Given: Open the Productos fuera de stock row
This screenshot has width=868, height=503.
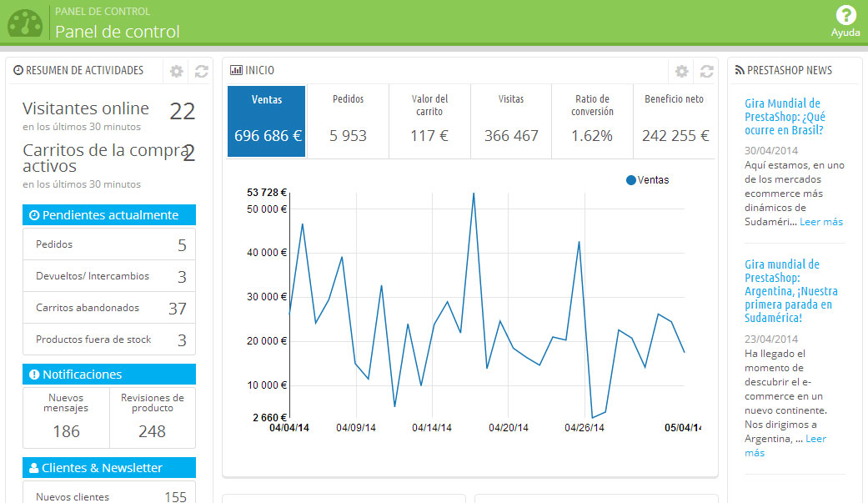Looking at the screenshot, I should (x=109, y=339).
